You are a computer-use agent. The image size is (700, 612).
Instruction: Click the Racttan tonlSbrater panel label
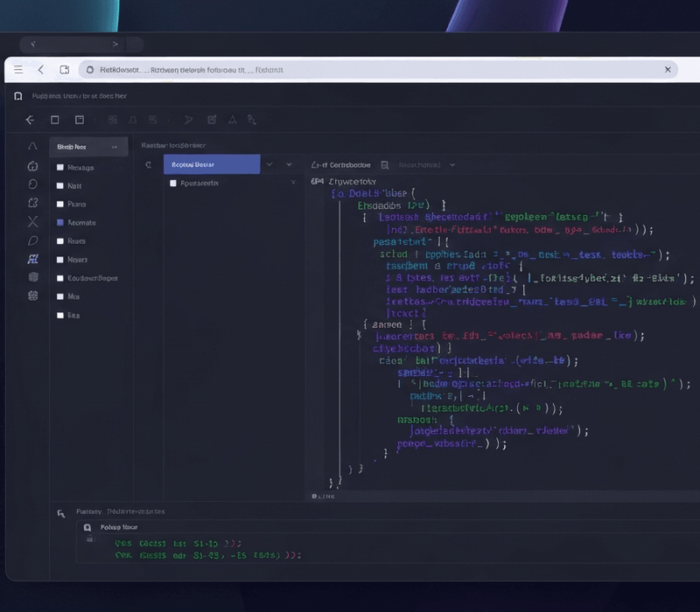coord(173,145)
